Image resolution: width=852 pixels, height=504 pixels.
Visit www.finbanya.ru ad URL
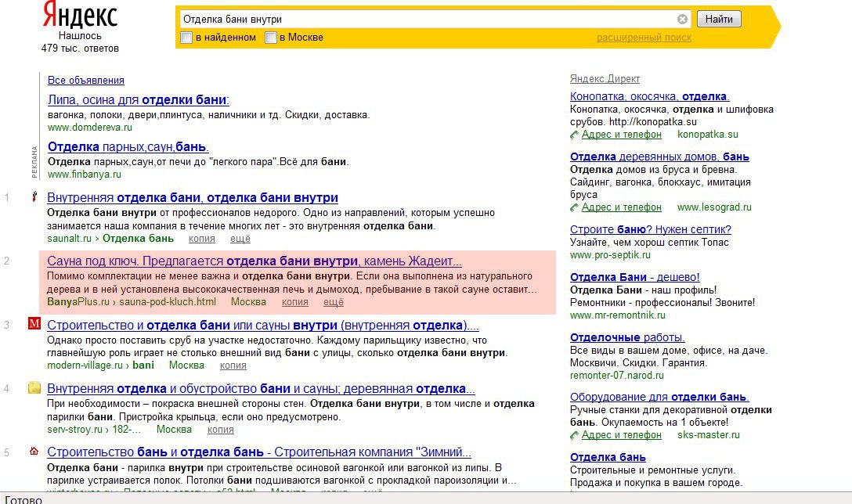pyautogui.click(x=85, y=175)
